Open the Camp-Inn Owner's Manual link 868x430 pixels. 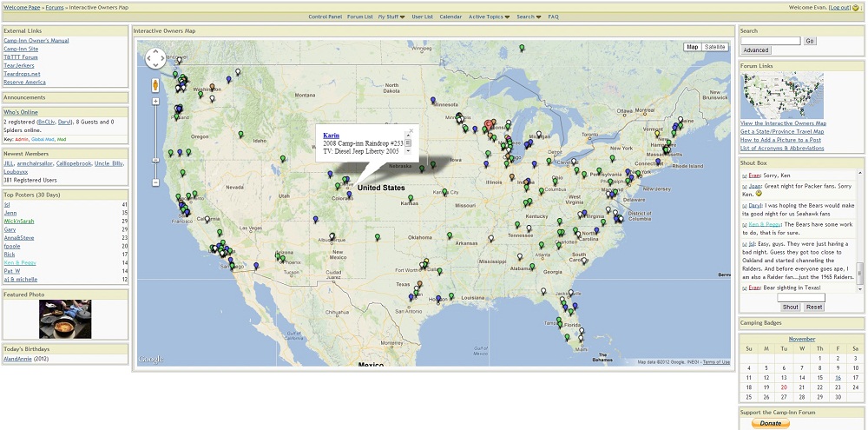[x=36, y=40]
